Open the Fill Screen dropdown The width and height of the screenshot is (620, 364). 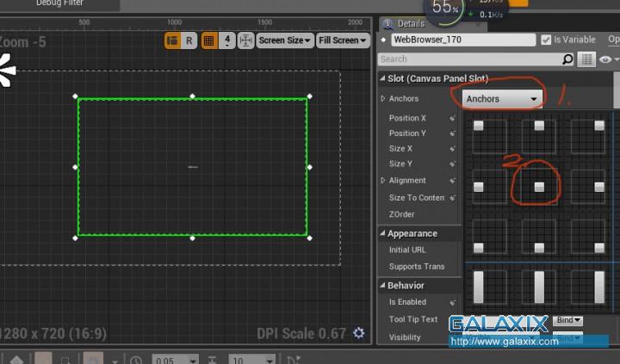coord(342,40)
